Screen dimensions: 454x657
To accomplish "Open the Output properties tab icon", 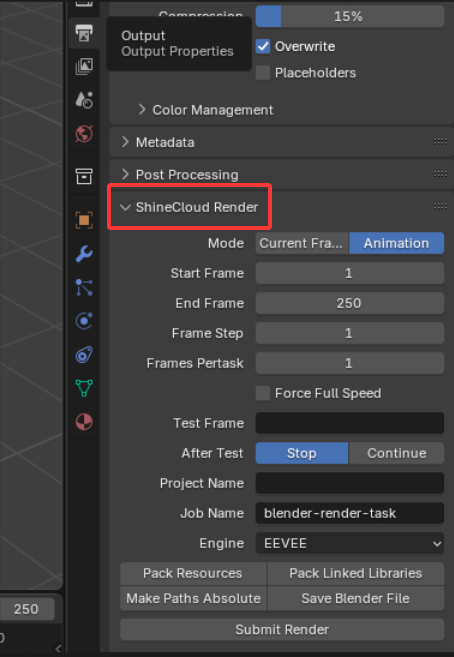I will point(84,33).
